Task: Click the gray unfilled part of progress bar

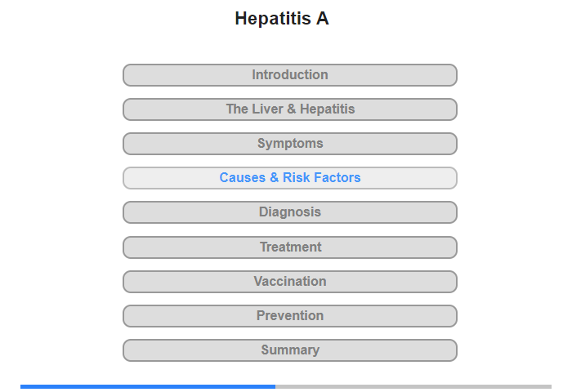Action: tap(413, 386)
